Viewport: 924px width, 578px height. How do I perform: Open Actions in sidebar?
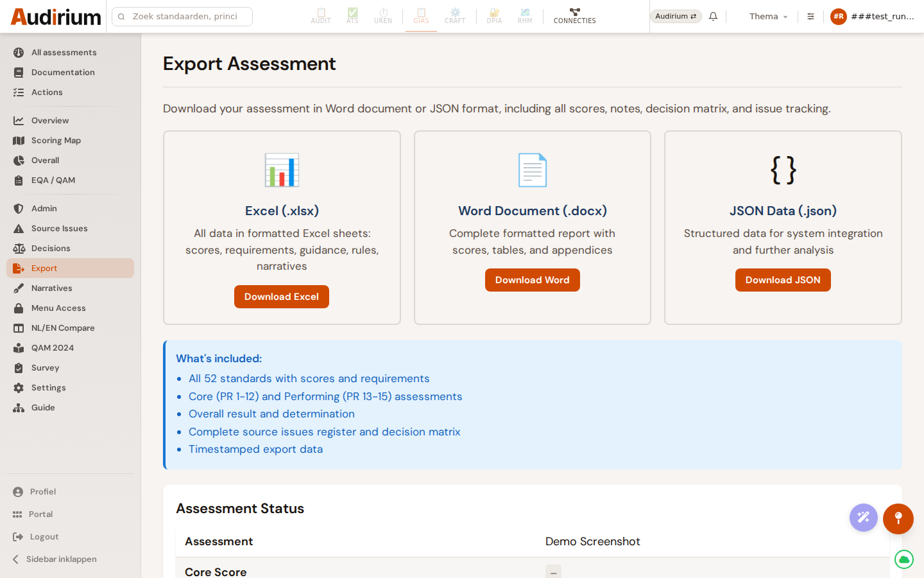click(x=70, y=92)
